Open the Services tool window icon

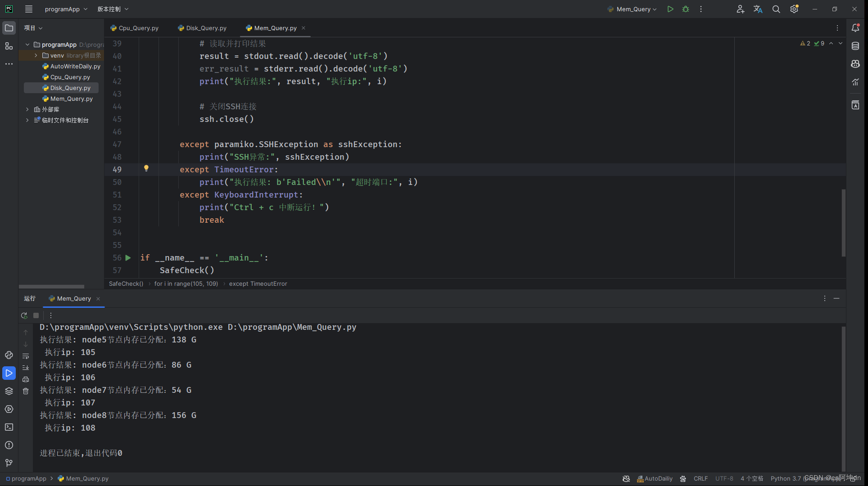tap(9, 409)
